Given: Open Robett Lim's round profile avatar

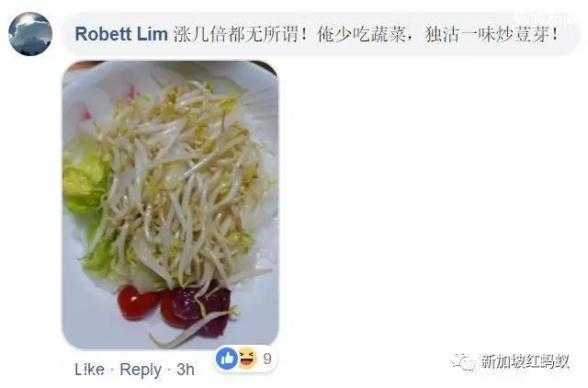Looking at the screenshot, I should [x=30, y=34].
